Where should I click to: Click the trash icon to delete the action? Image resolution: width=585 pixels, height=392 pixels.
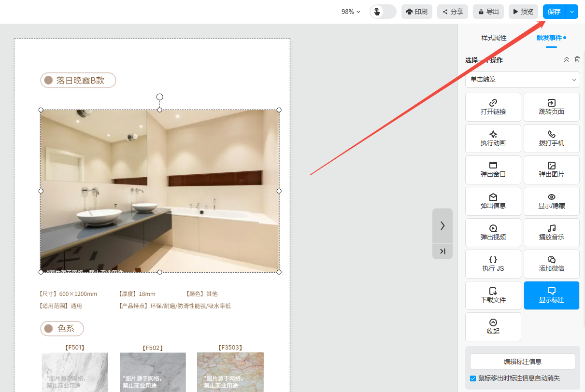(x=577, y=59)
